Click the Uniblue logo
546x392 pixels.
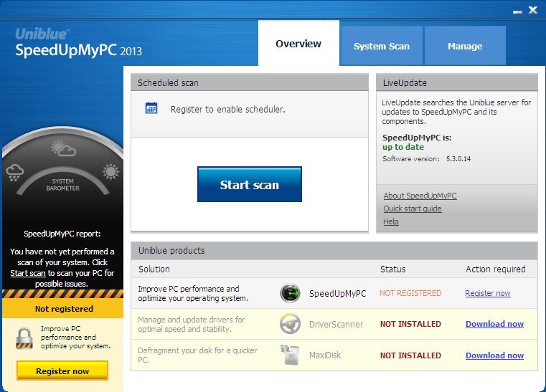pyautogui.click(x=42, y=34)
